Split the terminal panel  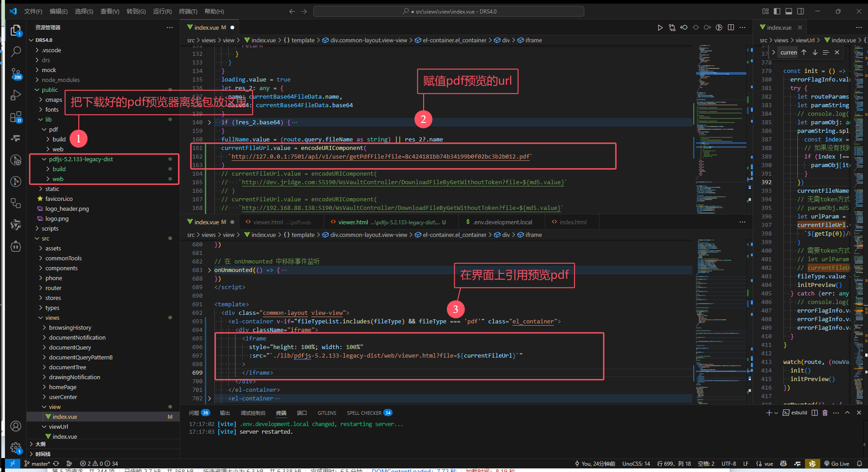[x=814, y=413]
